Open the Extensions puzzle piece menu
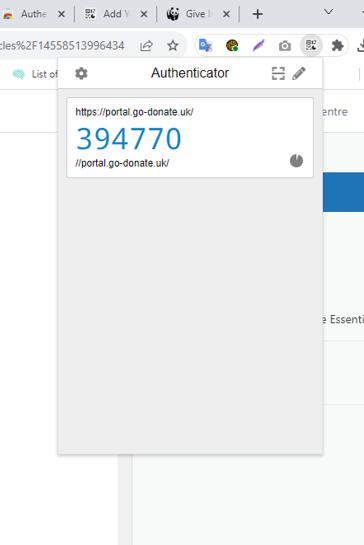 pyautogui.click(x=337, y=46)
